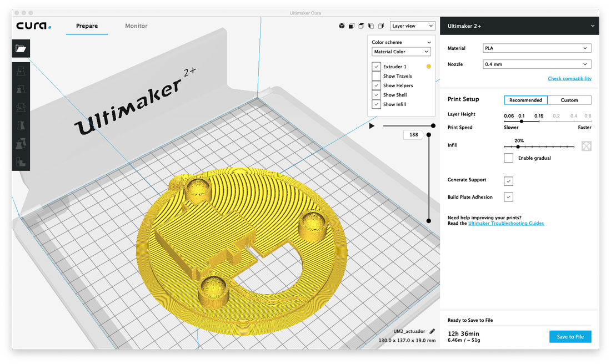Screen dimensions: 611x364
Task: Open the PLA material dropdown
Action: [537, 48]
